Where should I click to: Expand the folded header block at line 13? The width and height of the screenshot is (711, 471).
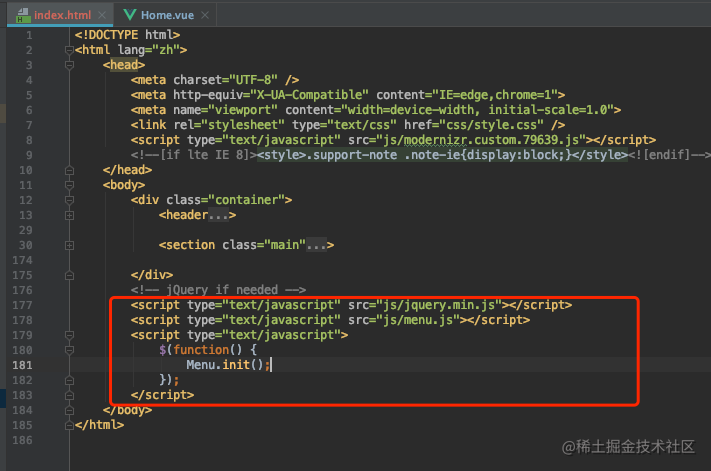pyautogui.click(x=69, y=215)
